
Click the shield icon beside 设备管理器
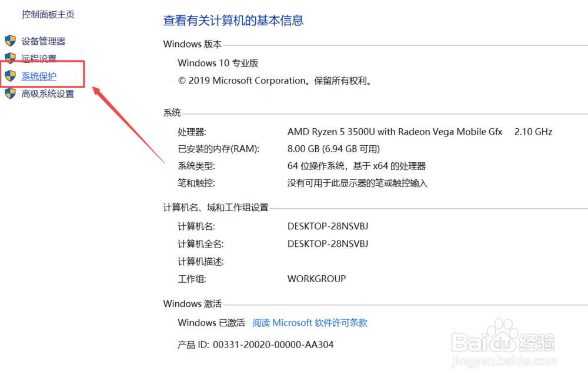(10, 41)
